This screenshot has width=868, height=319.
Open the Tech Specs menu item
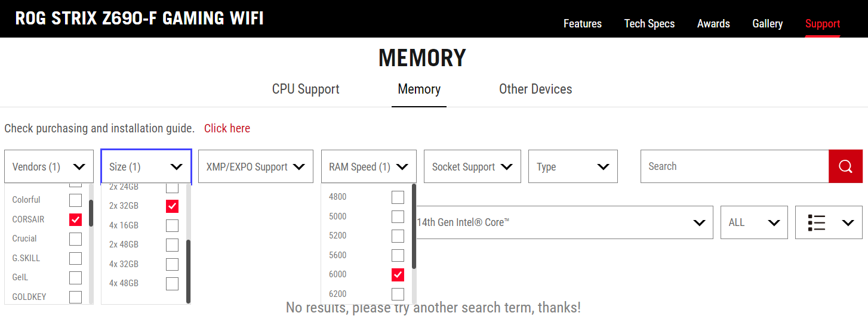pyautogui.click(x=650, y=24)
